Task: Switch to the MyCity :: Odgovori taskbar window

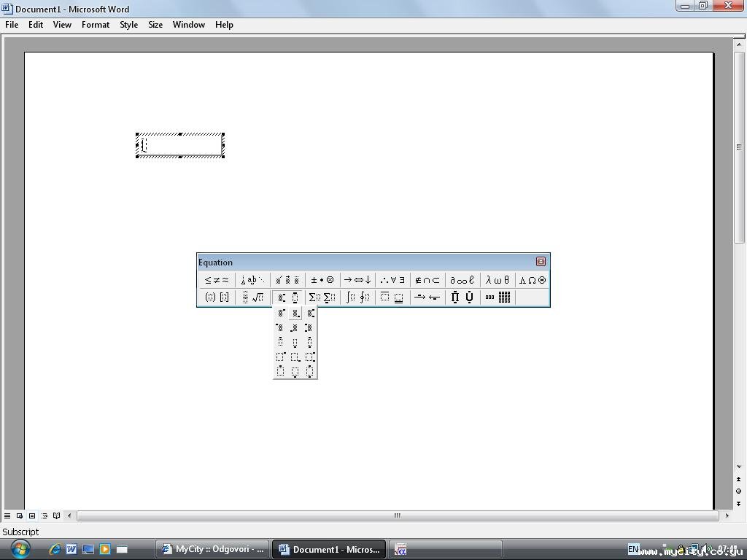Action: 212,549
